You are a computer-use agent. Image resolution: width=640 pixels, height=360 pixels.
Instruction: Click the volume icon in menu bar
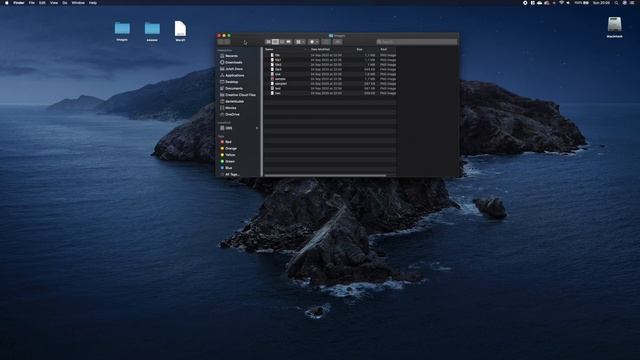[568, 3]
